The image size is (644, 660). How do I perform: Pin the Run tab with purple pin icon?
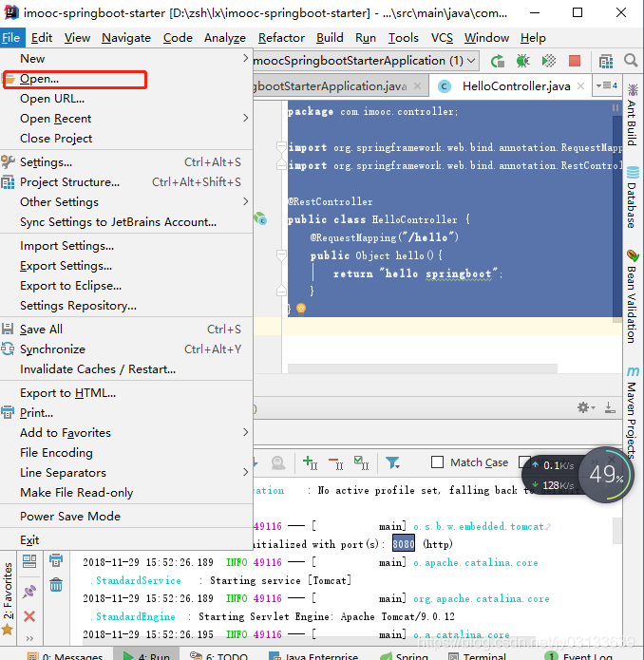click(29, 592)
